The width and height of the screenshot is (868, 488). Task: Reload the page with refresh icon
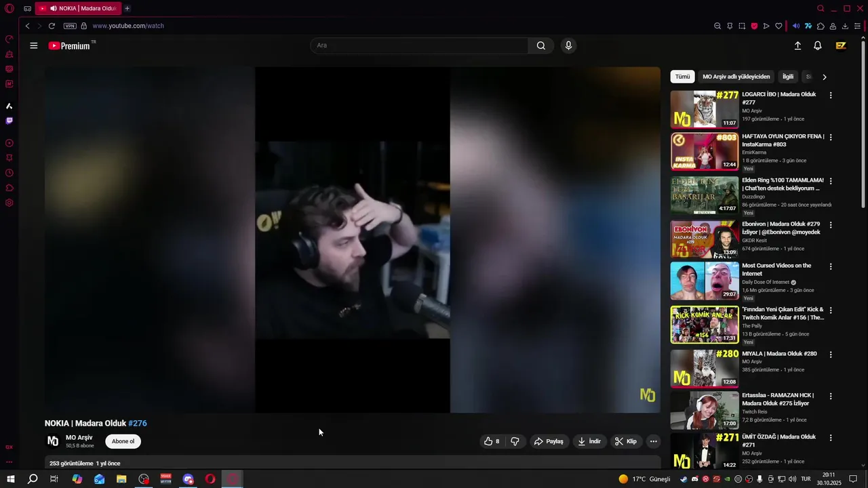52,26
